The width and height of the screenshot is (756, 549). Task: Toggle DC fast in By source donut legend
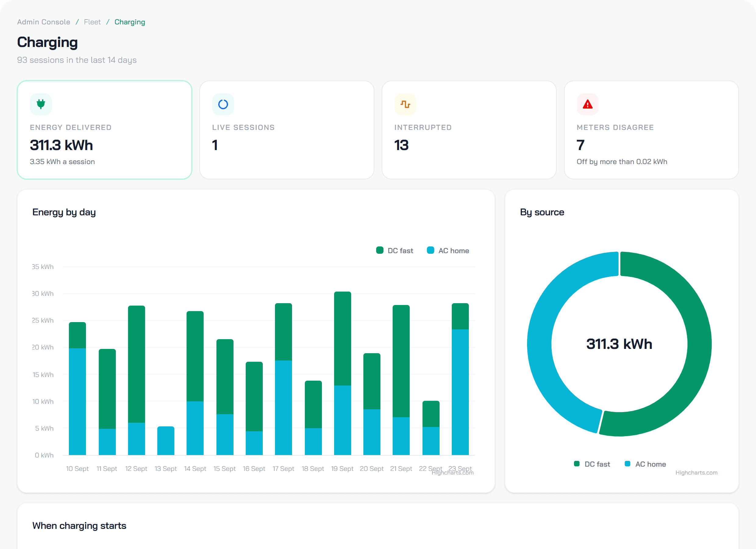click(x=592, y=464)
